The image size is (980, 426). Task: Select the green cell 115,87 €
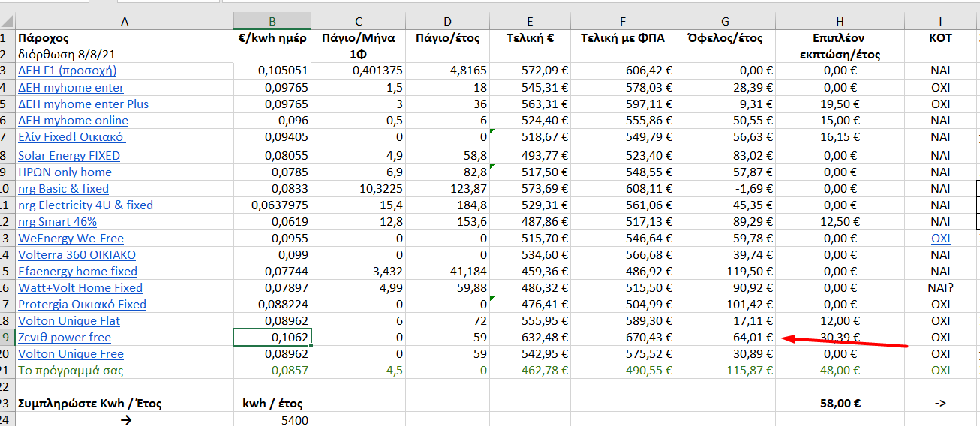pos(725,370)
